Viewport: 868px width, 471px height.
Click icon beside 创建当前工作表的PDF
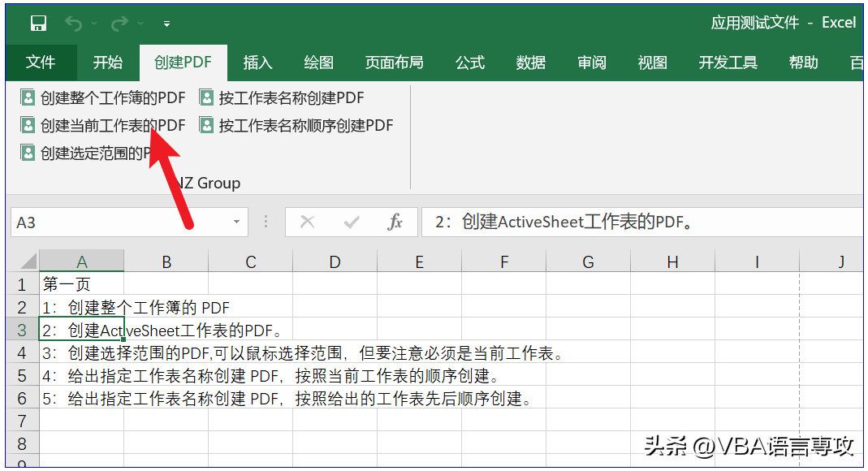[28, 125]
